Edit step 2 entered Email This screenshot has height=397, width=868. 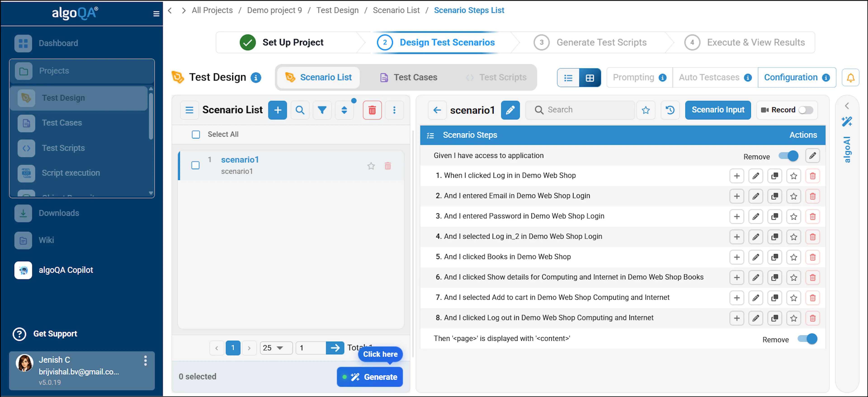pyautogui.click(x=755, y=196)
